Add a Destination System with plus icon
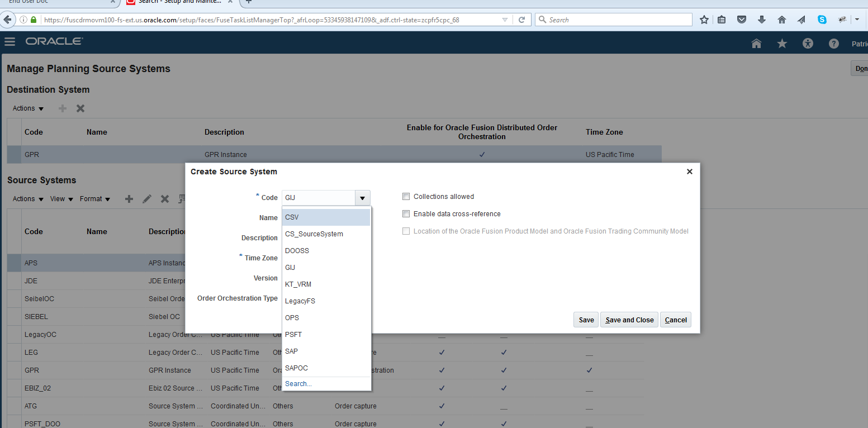 pyautogui.click(x=63, y=108)
